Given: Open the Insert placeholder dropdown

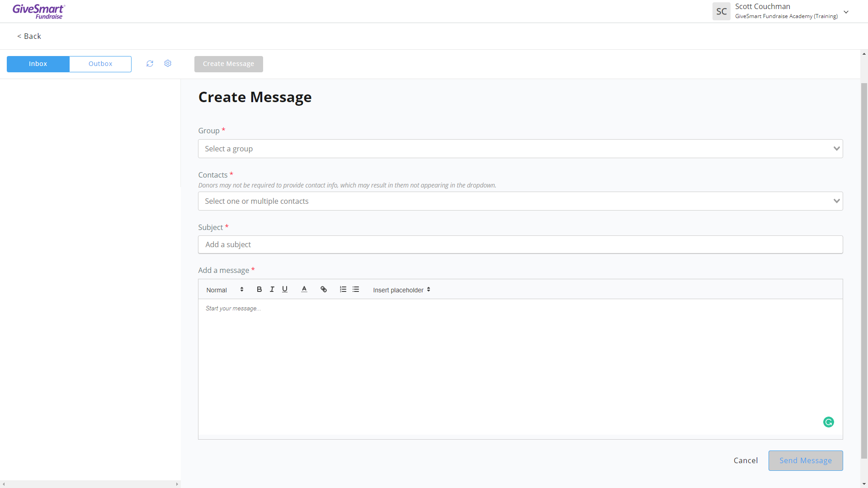Looking at the screenshot, I should [x=401, y=290].
